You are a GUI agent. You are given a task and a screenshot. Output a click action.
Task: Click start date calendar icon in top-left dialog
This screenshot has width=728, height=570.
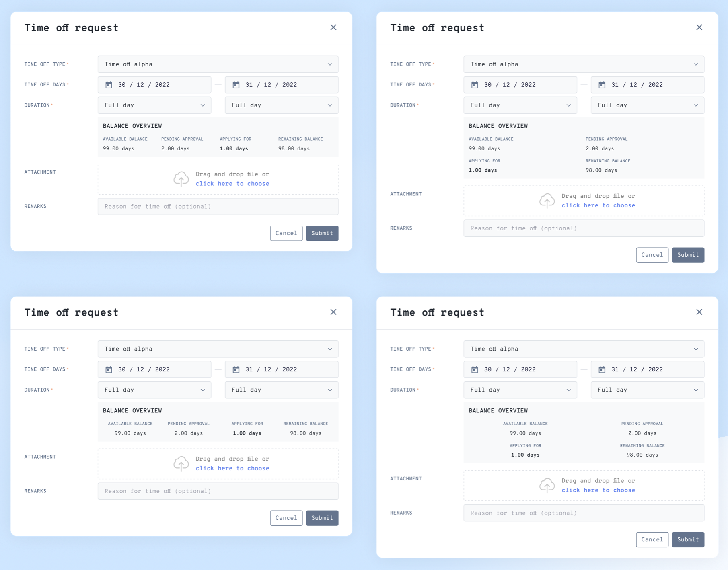coord(109,85)
